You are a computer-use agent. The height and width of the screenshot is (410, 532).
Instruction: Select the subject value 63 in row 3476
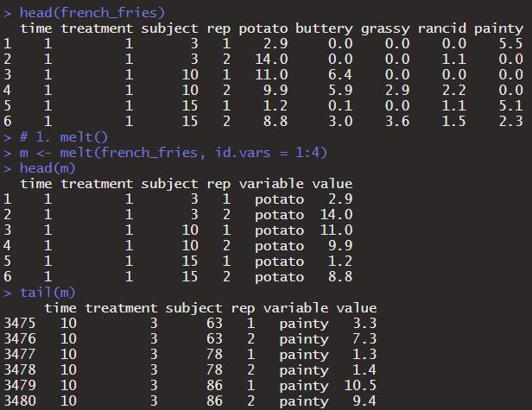214,338
